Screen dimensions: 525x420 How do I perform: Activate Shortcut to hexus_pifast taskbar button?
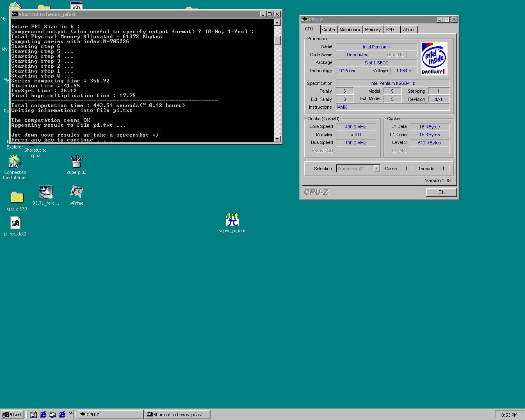click(178, 415)
